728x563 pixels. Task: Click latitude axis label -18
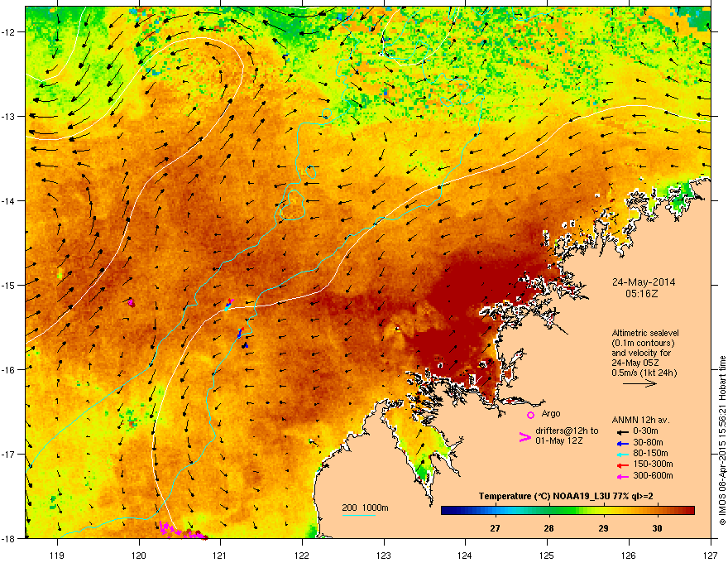click(8, 538)
